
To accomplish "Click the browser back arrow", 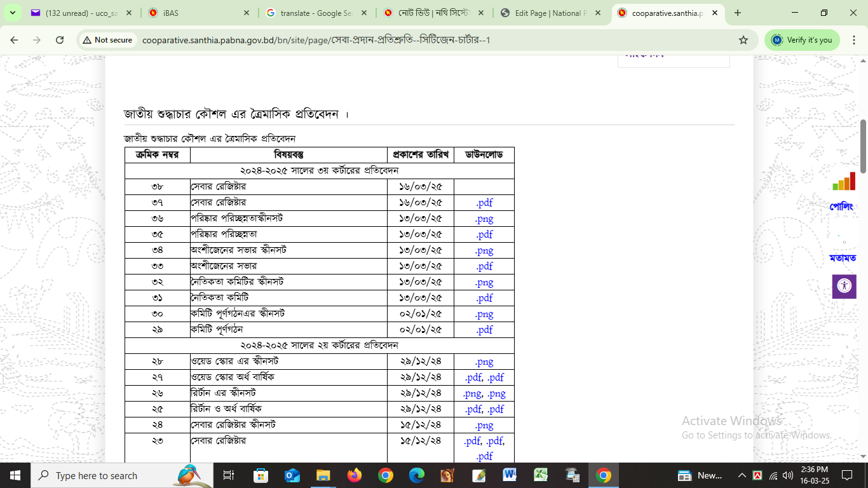I will pos(14,40).
